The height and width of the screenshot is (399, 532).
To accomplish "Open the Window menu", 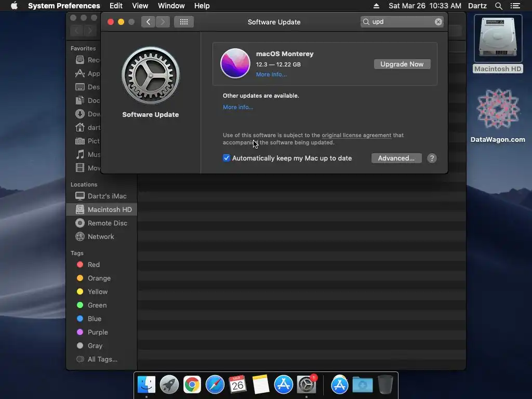I will click(x=171, y=6).
